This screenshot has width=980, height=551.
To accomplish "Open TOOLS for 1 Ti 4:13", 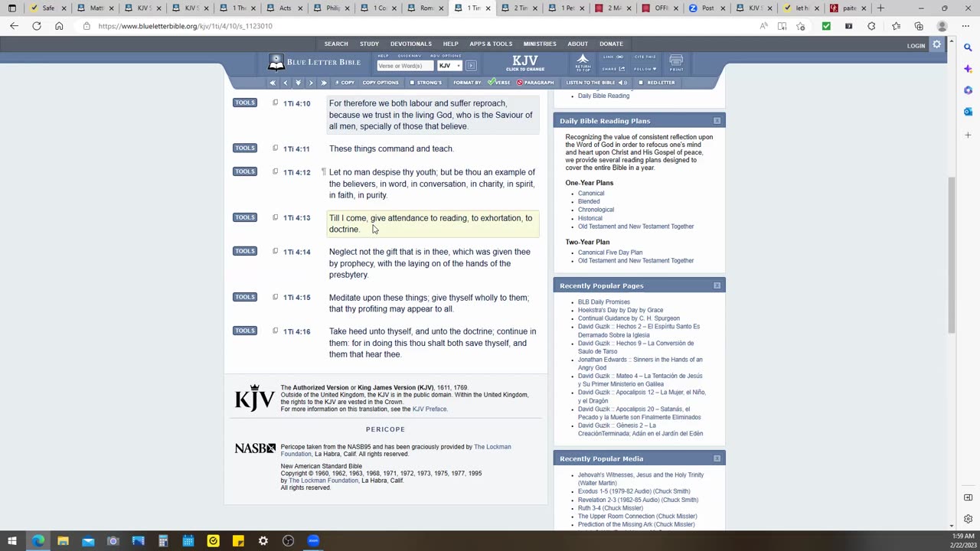I will click(245, 217).
